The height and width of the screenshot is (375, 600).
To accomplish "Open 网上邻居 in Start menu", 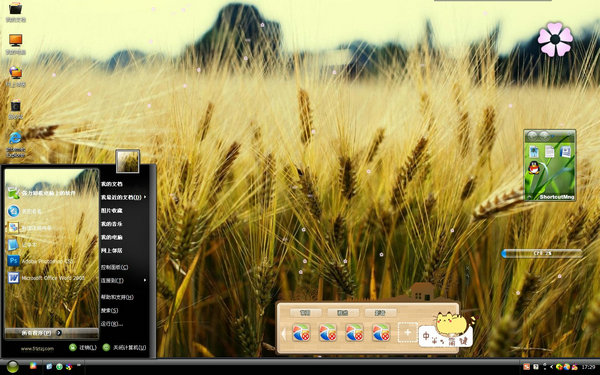I will point(112,251).
